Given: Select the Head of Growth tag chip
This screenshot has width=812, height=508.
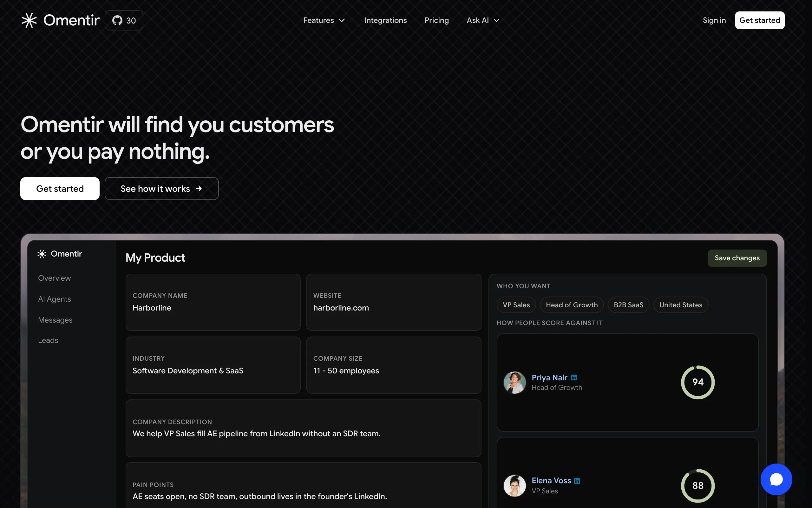Looking at the screenshot, I should click(572, 305).
